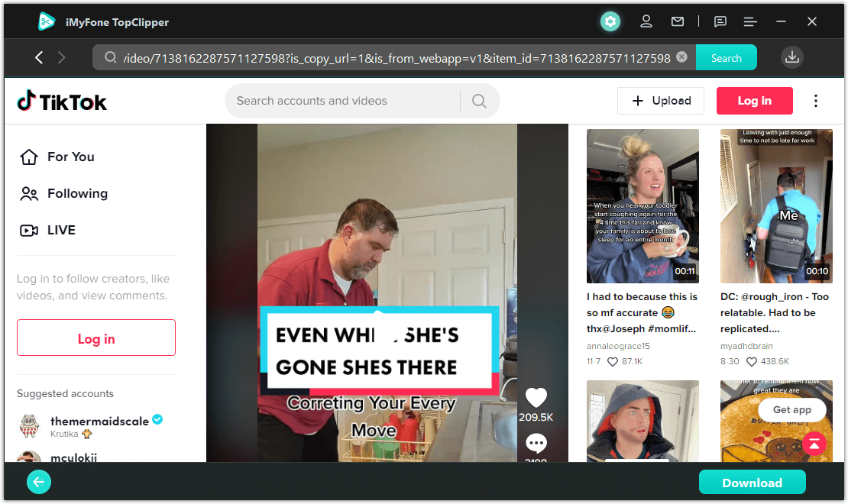
Task: Open the title bar hamburger menu
Action: [750, 22]
